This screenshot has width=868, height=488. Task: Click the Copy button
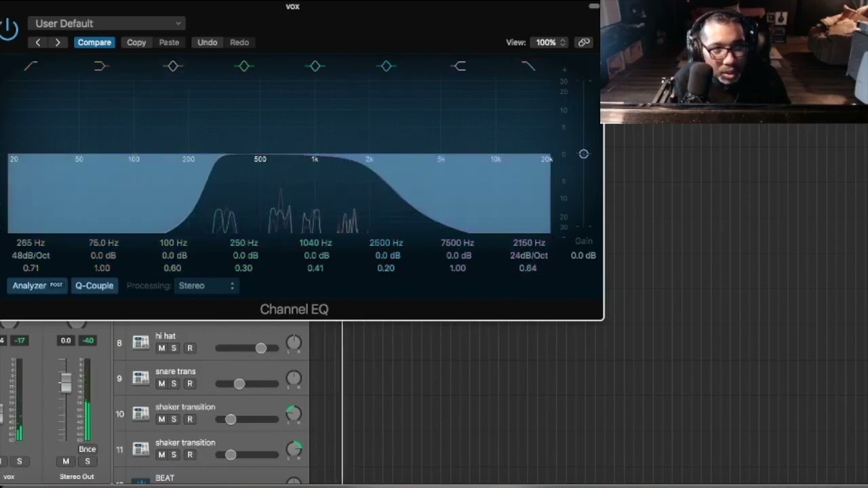(136, 42)
